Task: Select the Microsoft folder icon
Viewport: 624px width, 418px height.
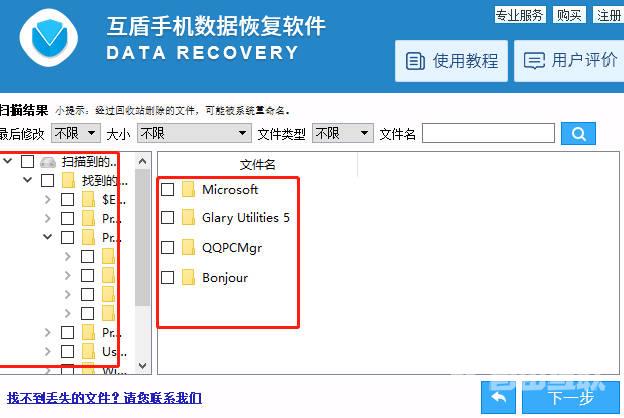Action: point(188,189)
